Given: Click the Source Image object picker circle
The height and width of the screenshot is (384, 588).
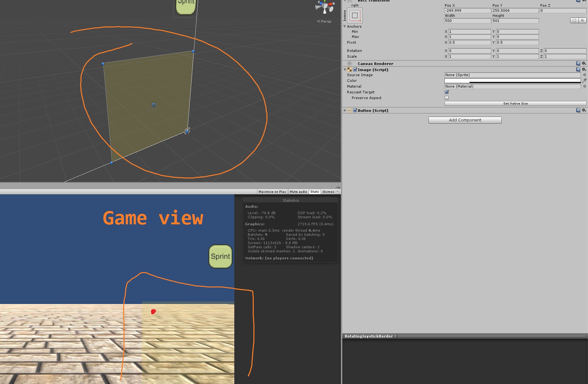Looking at the screenshot, I should click(x=584, y=75).
